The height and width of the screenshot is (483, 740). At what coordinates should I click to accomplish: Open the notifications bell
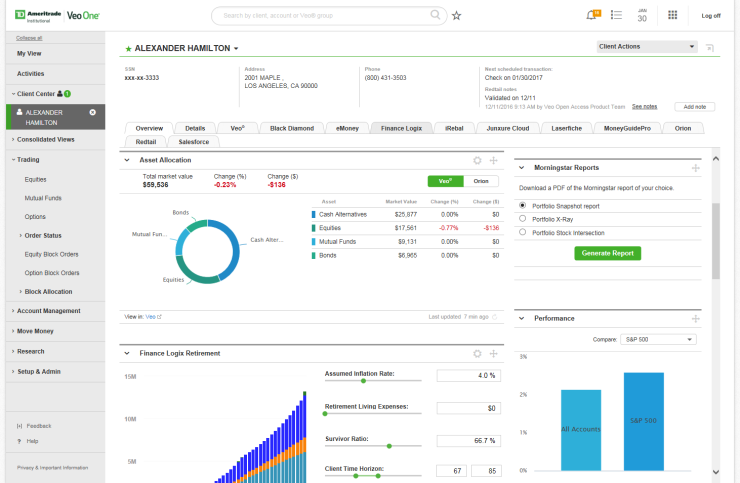click(x=591, y=16)
